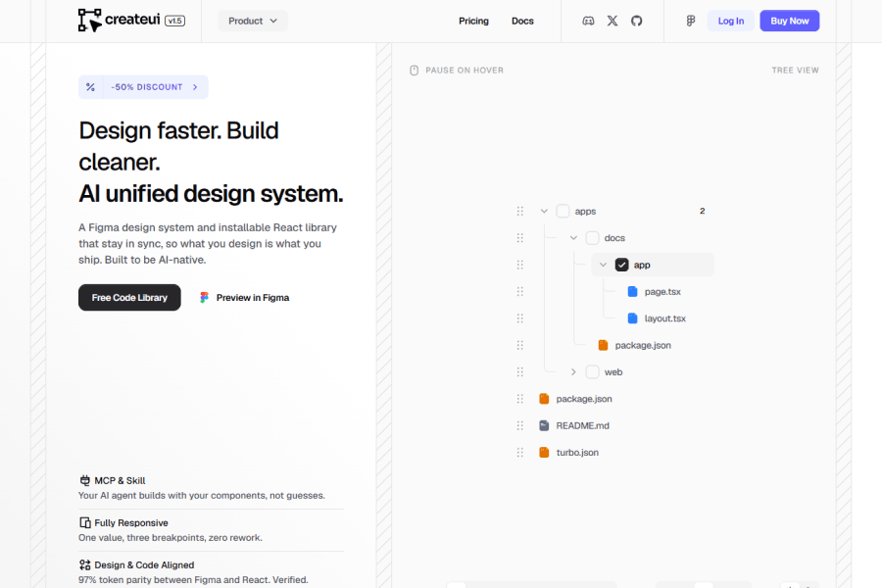Click the apps item count 2

tap(702, 211)
